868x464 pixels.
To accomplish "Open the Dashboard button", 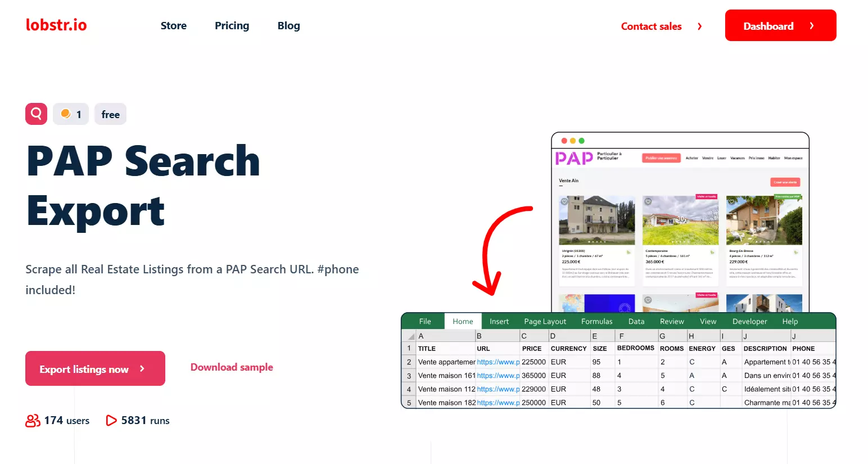I will 780,25.
